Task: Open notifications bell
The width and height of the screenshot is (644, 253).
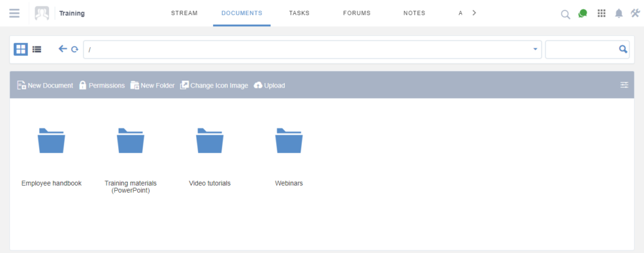Action: tap(619, 14)
